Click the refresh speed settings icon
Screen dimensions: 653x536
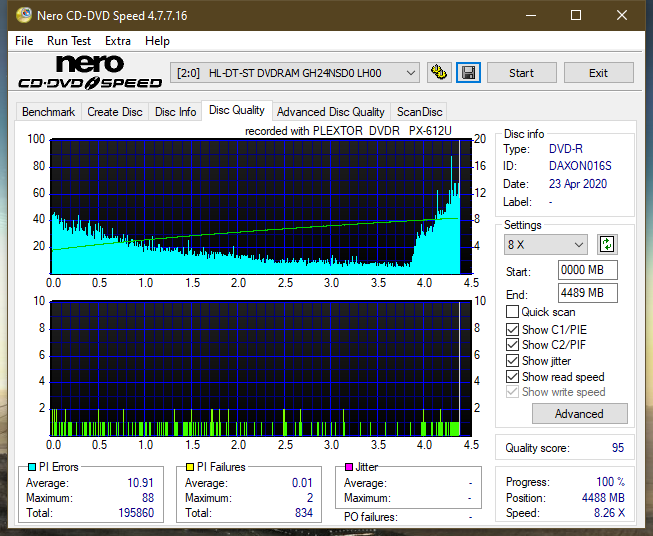click(x=607, y=244)
